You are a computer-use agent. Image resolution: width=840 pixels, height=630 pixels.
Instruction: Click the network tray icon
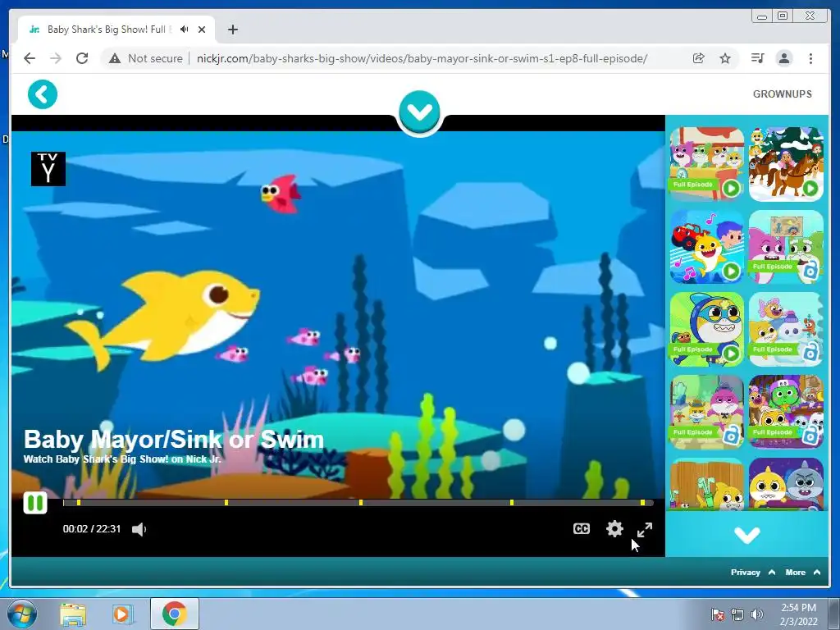(737, 614)
